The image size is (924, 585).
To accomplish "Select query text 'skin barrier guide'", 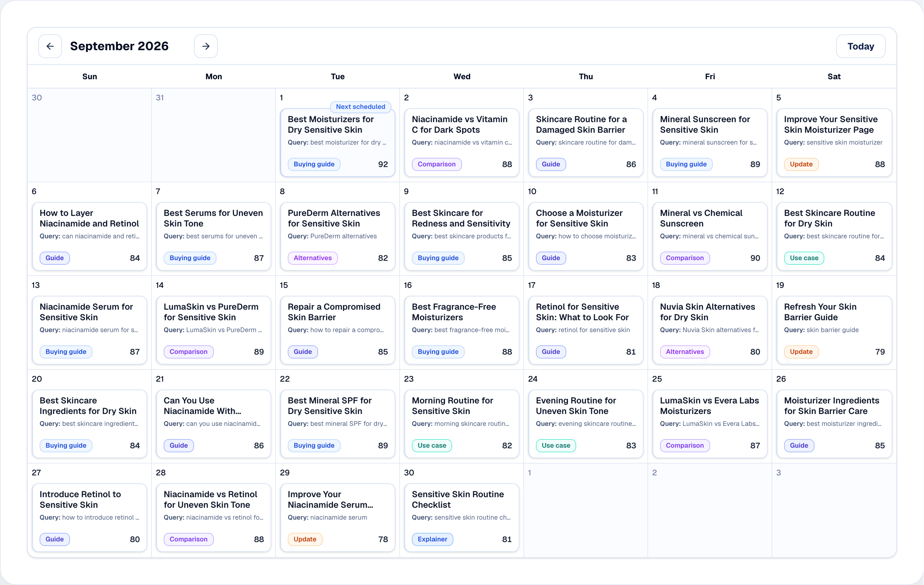I will click(x=832, y=330).
